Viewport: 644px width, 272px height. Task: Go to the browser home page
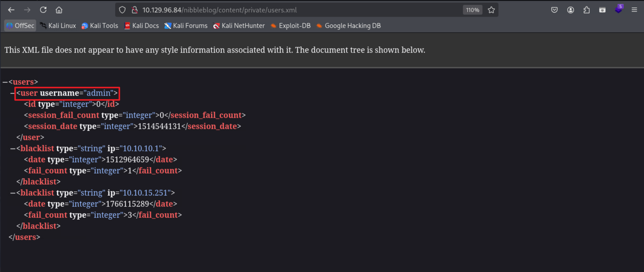(59, 10)
